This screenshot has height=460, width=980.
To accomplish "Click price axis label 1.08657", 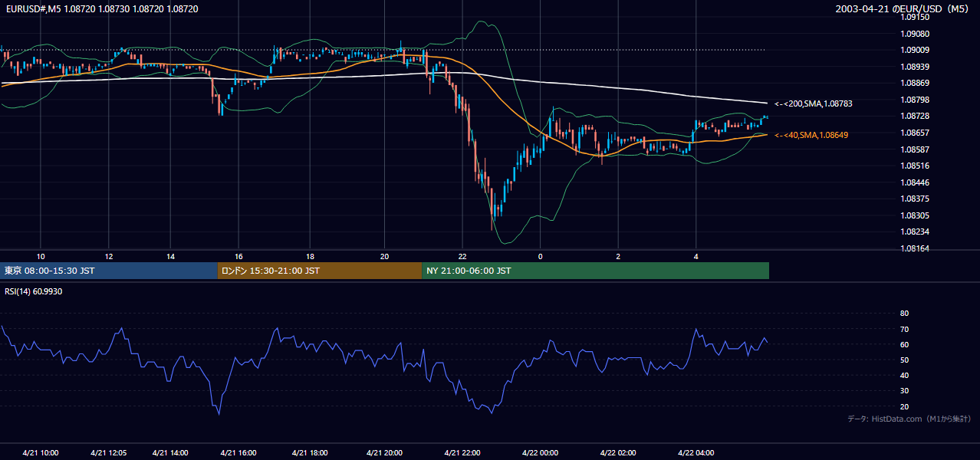I will click(x=915, y=133).
